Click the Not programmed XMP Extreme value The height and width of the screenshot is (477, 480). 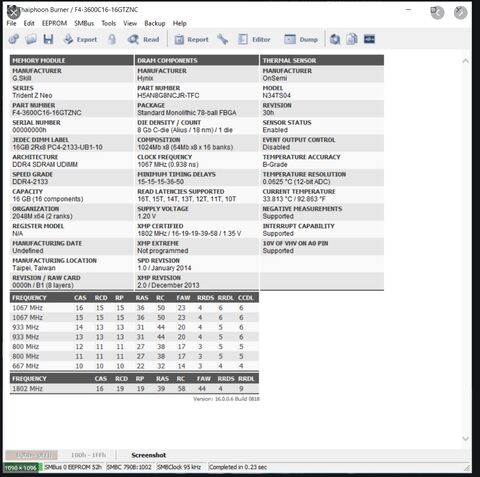coord(163,251)
